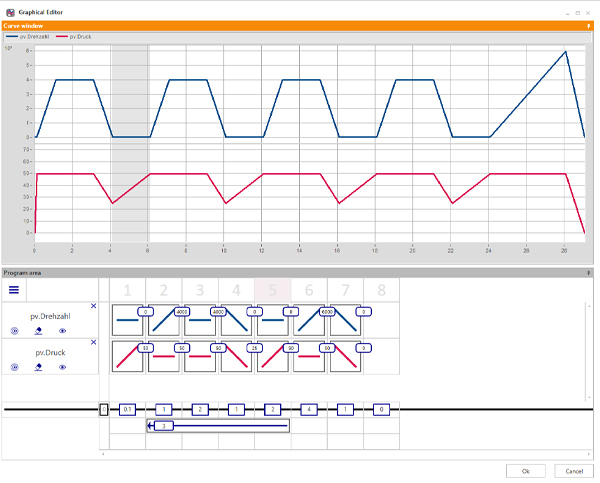Image resolution: width=600 pixels, height=483 pixels.
Task: Click the fill color icon for pv.Drehzahl
Action: [x=38, y=330]
